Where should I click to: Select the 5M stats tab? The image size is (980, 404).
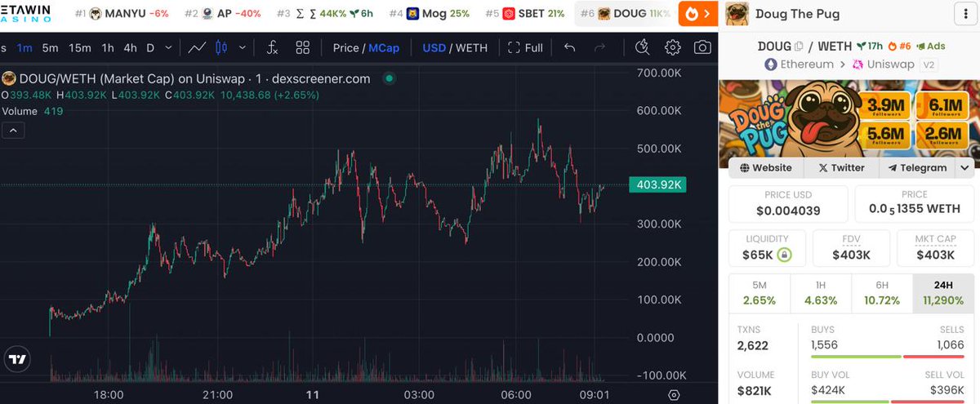[759, 295]
